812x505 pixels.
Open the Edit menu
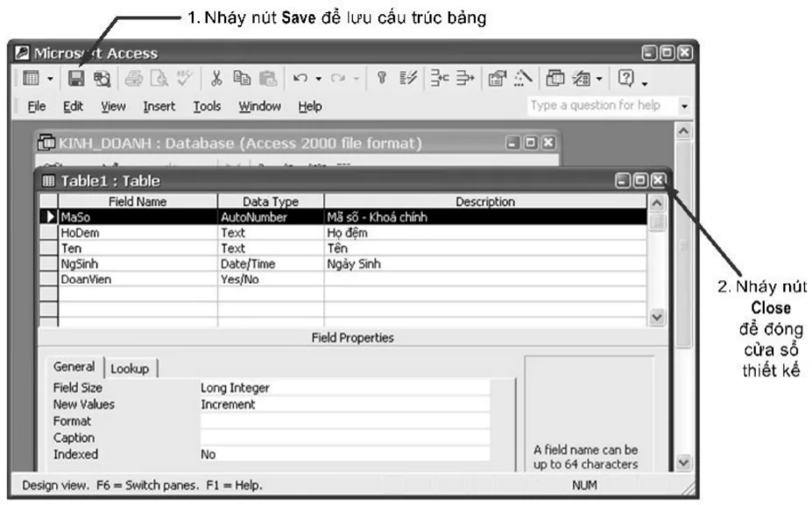(x=73, y=107)
